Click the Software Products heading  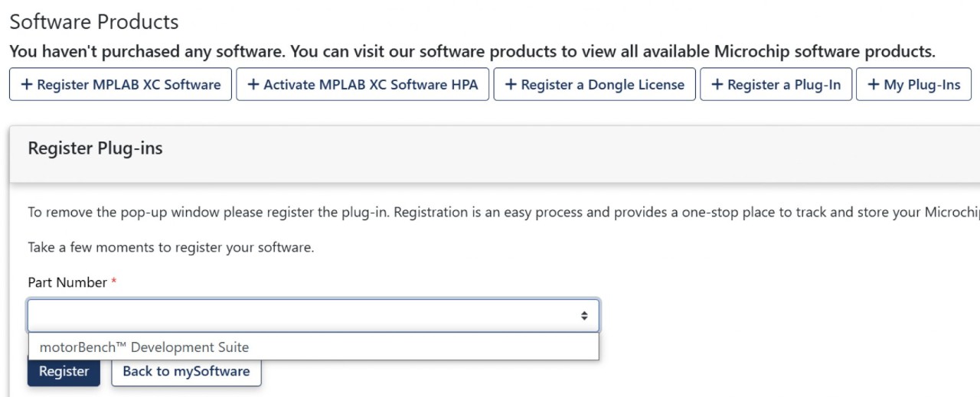(94, 21)
